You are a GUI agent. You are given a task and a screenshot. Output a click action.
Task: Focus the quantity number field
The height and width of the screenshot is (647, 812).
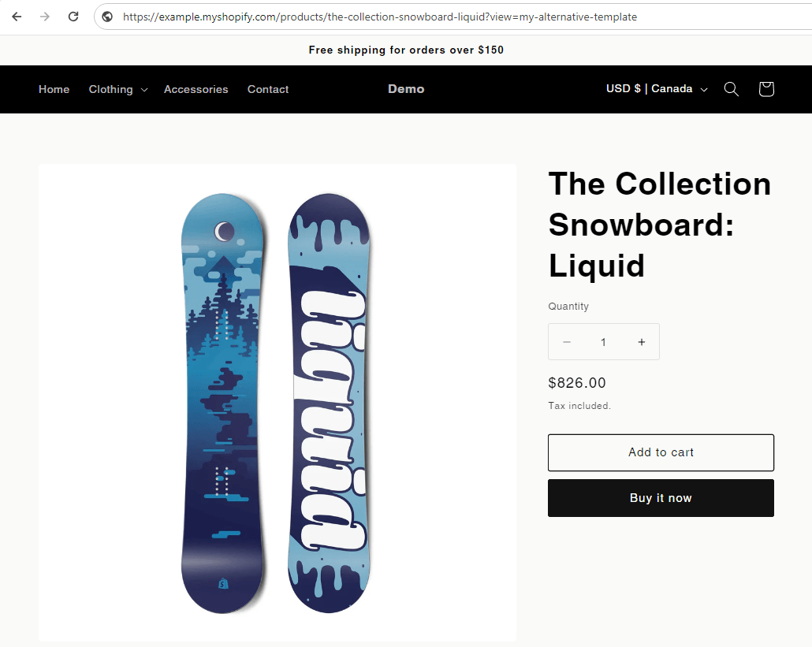point(604,342)
